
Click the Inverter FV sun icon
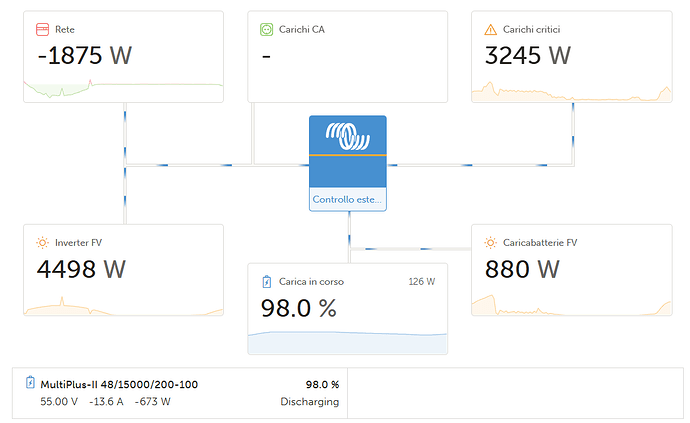[42, 243]
